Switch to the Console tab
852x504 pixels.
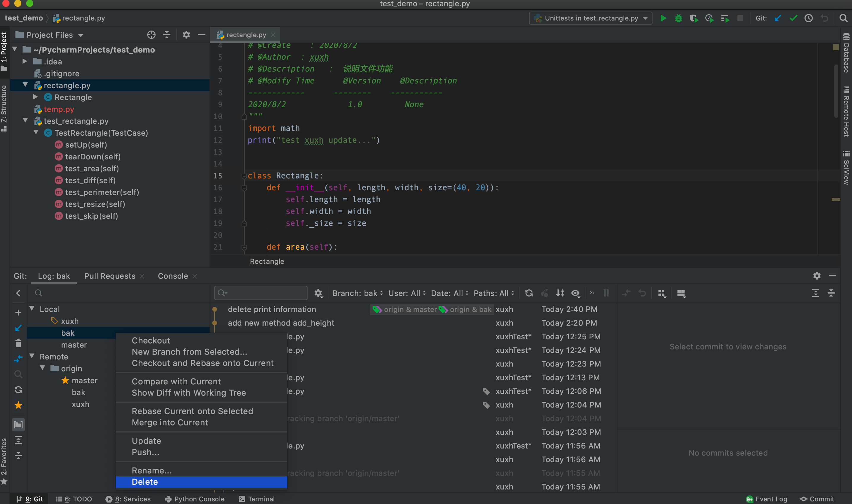(x=173, y=276)
